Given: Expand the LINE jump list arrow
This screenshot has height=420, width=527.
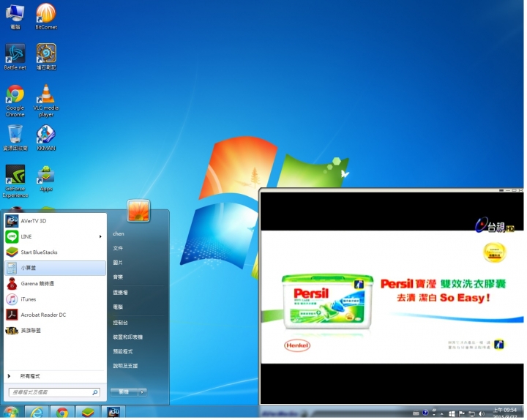Looking at the screenshot, I should coord(100,236).
